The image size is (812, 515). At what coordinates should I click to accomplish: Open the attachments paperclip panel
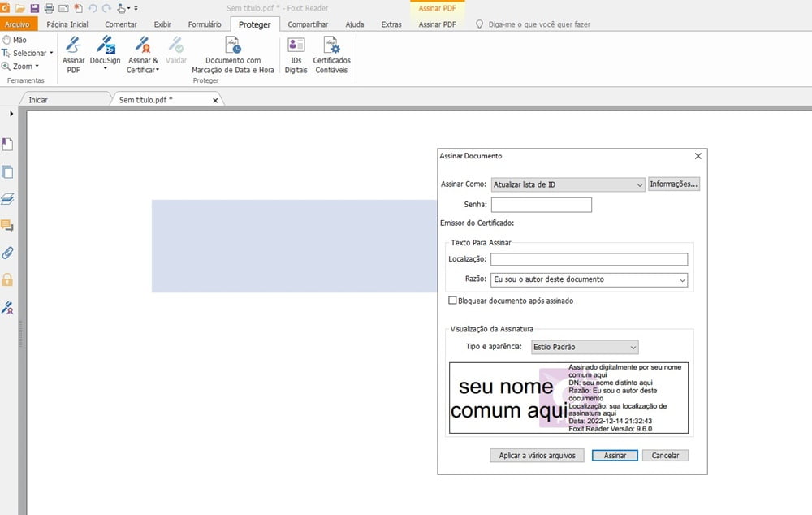click(7, 253)
